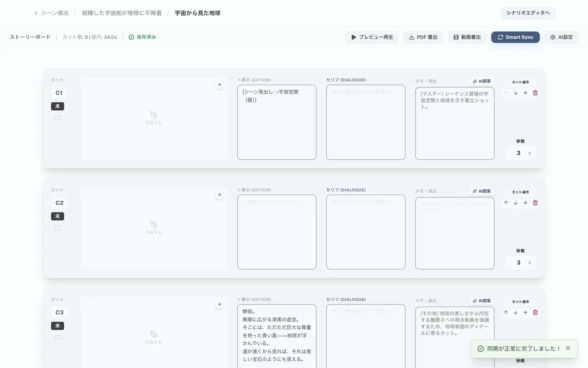Move cut C1 down with arrow

click(516, 93)
